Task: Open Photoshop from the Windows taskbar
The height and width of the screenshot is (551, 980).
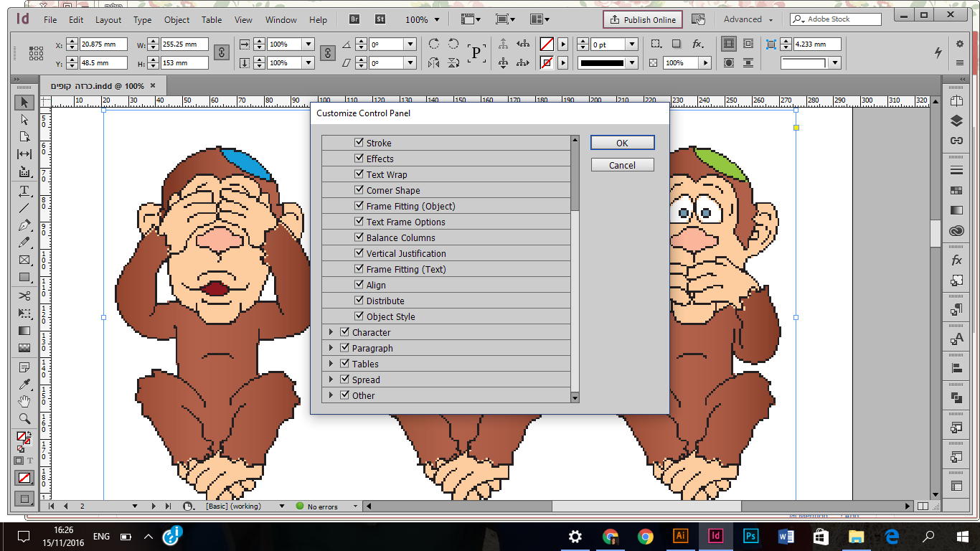Action: click(751, 536)
